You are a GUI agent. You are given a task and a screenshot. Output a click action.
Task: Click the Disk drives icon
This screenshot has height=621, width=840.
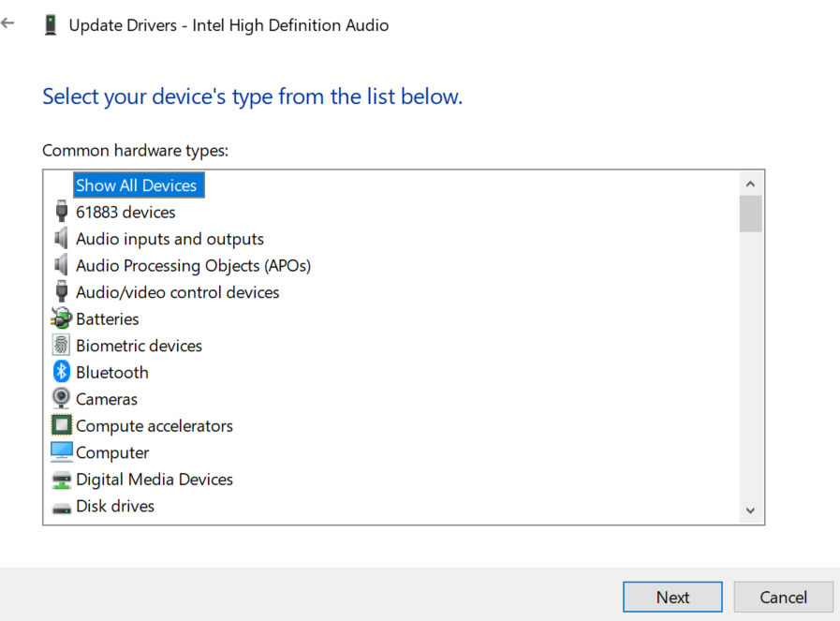[61, 508]
